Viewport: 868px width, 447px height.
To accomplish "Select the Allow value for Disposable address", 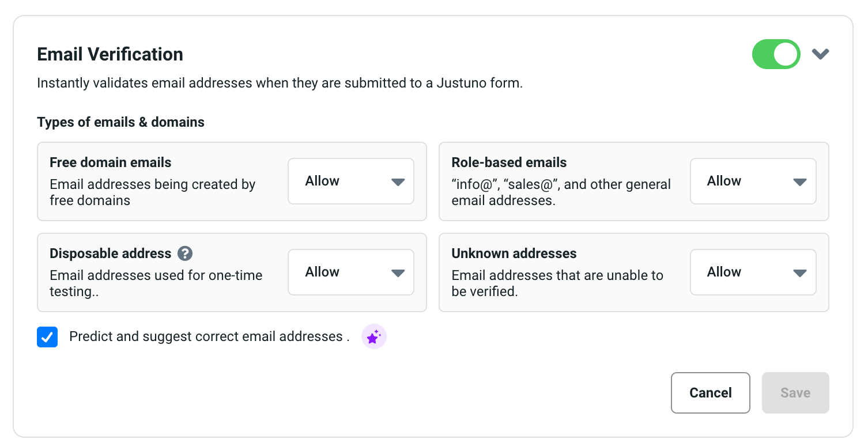I will [322, 272].
